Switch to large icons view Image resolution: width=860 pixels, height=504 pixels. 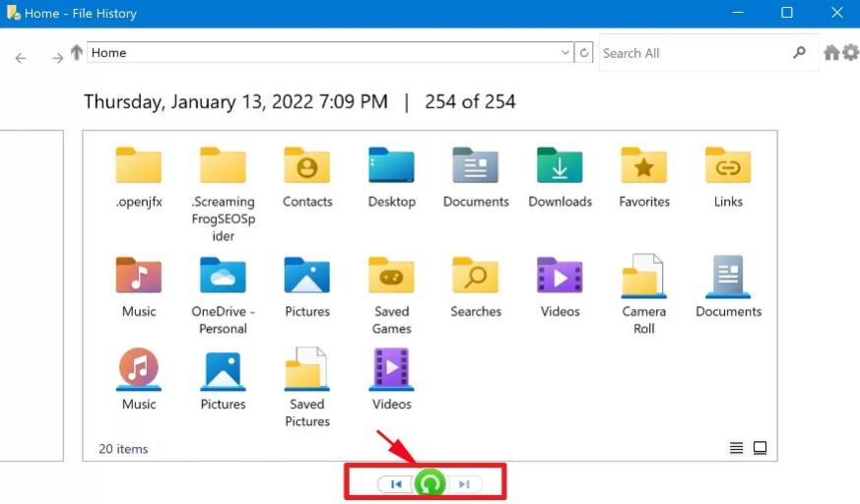click(x=761, y=448)
